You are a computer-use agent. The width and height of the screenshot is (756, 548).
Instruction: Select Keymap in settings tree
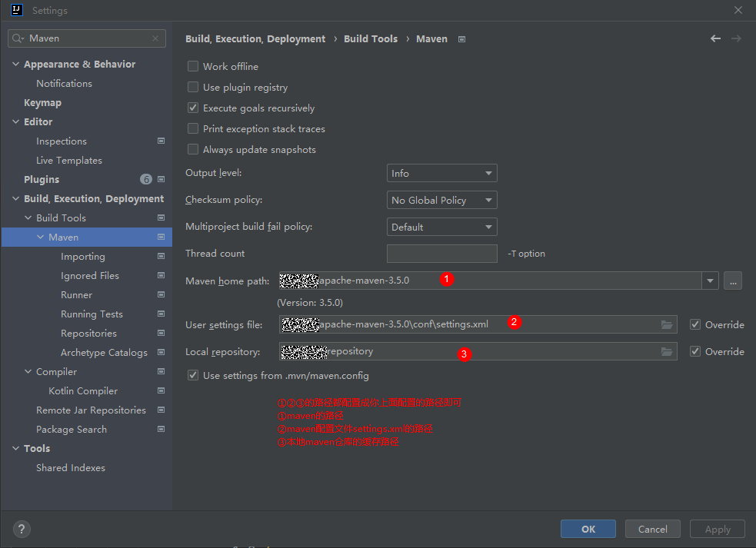(x=42, y=103)
